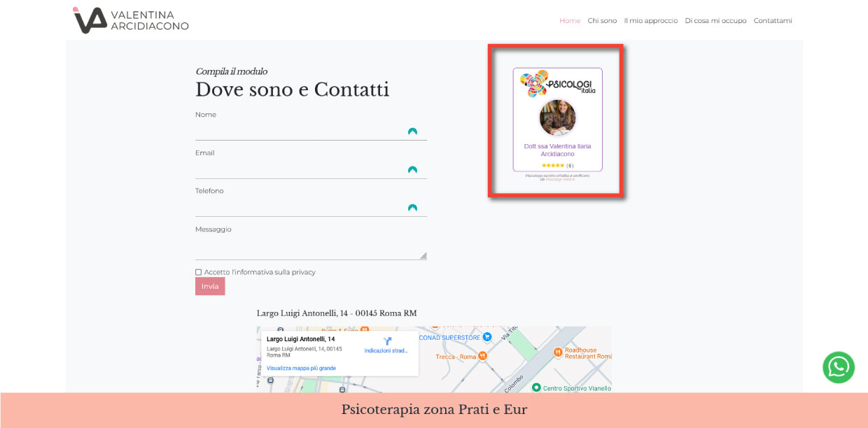This screenshot has height=428, width=868.
Task: Select the Roadhouse Restaurant map pin
Action: pyautogui.click(x=558, y=352)
